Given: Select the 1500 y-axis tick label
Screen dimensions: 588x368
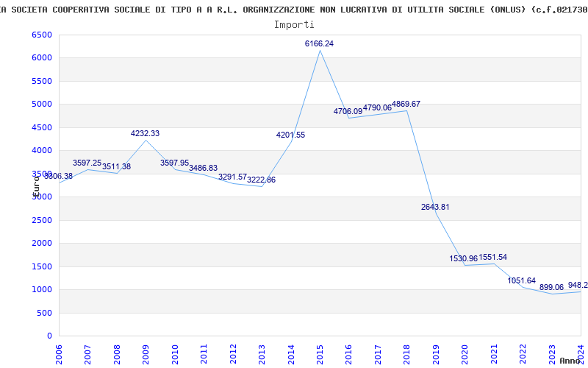Looking at the screenshot, I should click(x=42, y=266).
